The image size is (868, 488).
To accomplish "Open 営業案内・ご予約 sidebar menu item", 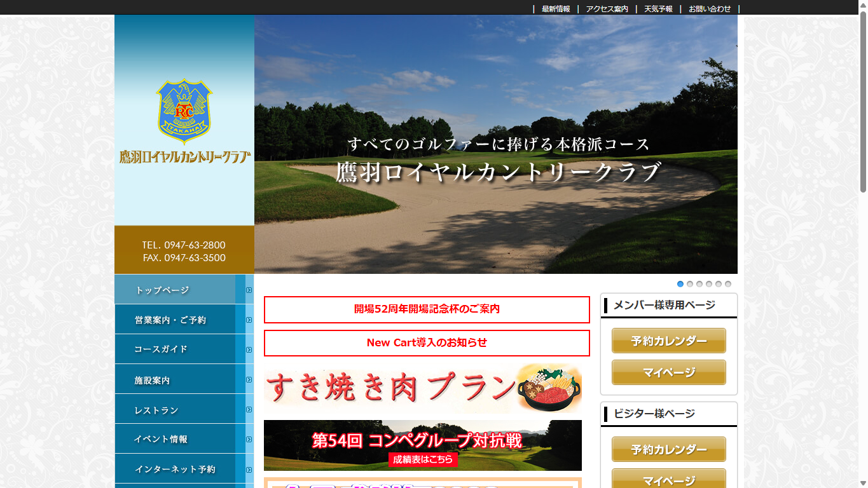I will click(184, 320).
